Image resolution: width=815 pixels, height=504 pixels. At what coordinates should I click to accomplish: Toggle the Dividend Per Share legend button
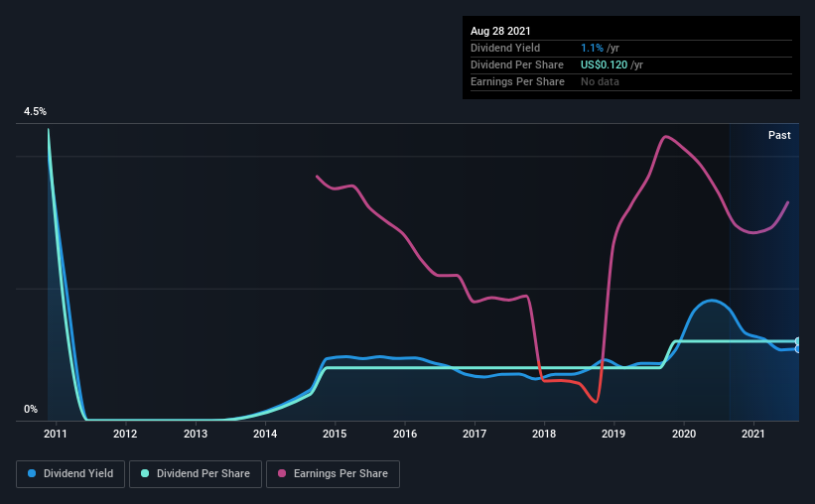(196, 474)
